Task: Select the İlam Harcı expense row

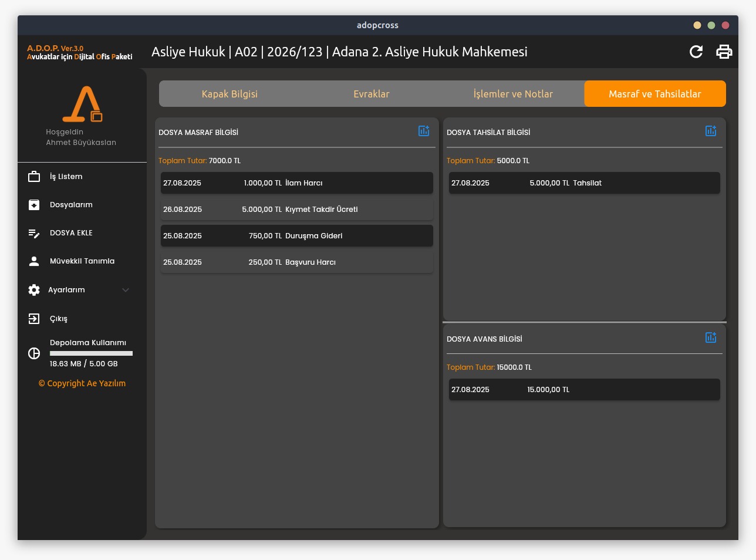Action: point(296,183)
